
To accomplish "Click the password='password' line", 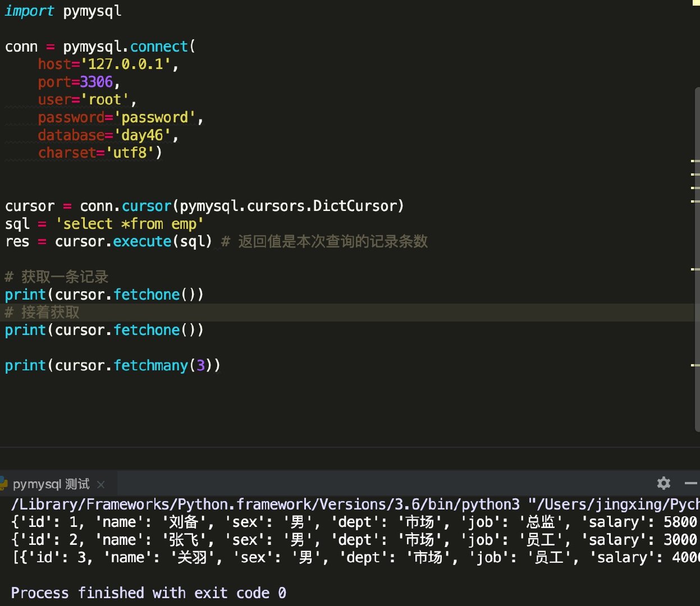I will pos(121,117).
